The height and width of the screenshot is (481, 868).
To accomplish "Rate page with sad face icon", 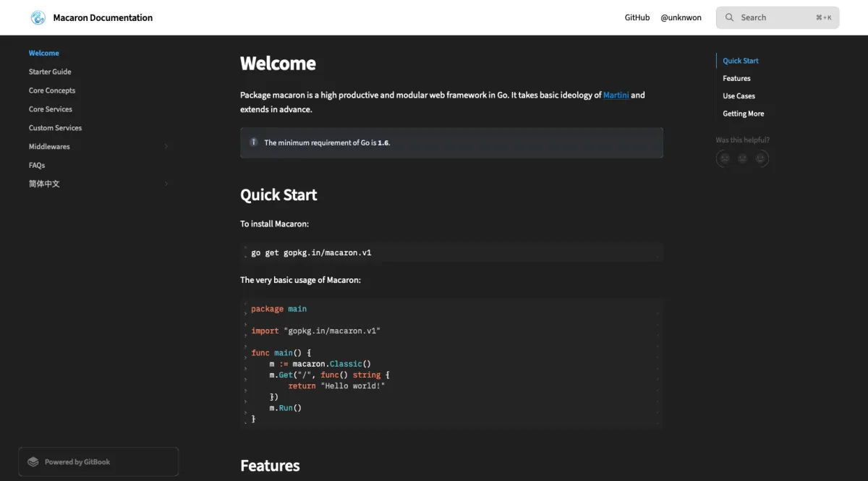I will pyautogui.click(x=723, y=158).
